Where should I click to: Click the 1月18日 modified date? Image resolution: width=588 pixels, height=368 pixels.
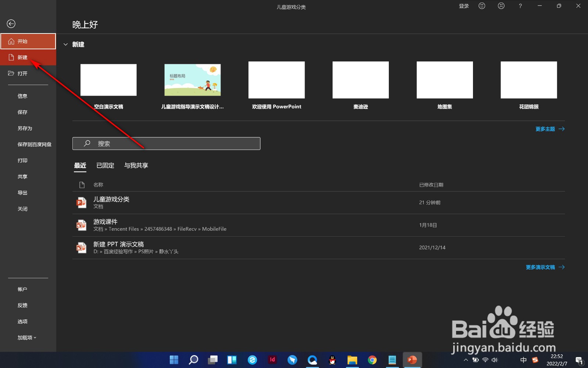point(428,225)
